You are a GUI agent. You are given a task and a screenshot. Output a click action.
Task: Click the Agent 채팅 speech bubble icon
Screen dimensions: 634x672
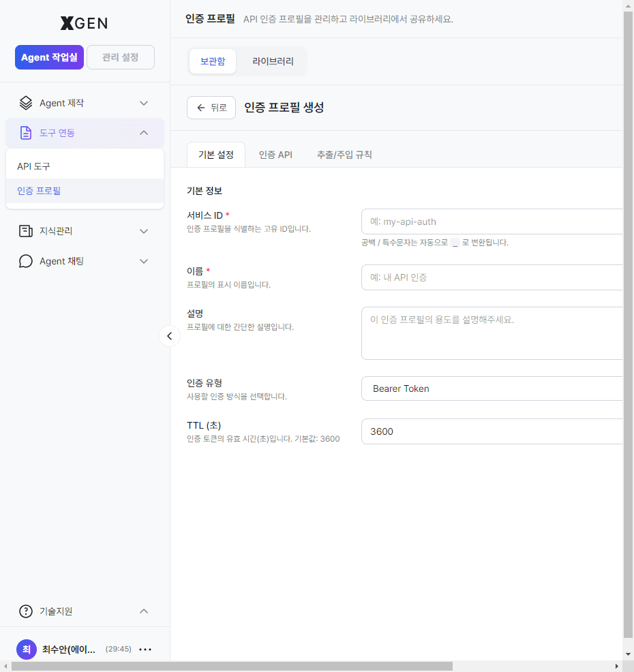(26, 261)
